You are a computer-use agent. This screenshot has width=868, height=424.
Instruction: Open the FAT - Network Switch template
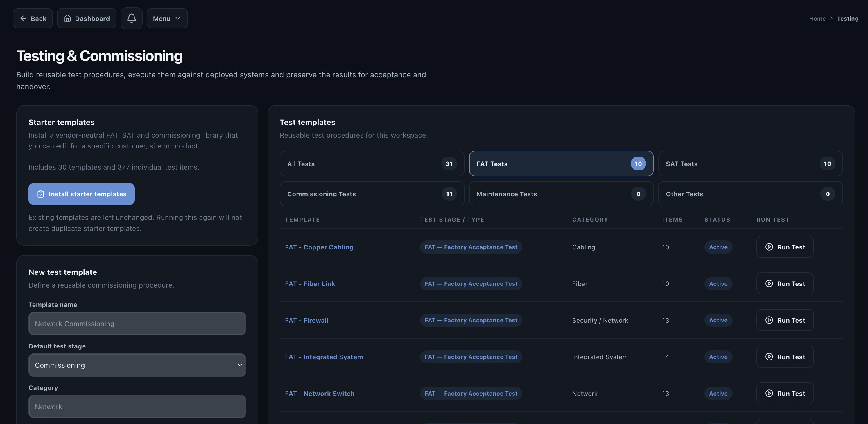pyautogui.click(x=320, y=393)
